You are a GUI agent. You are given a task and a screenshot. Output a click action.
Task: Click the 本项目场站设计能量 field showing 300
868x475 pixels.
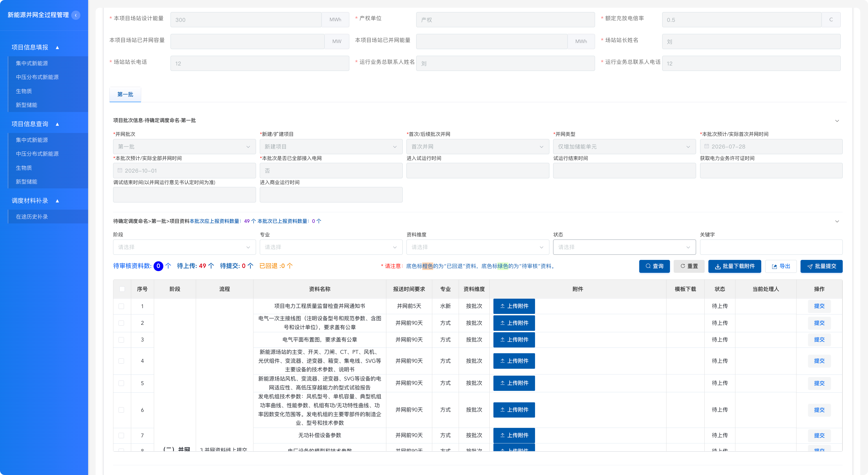pos(246,20)
